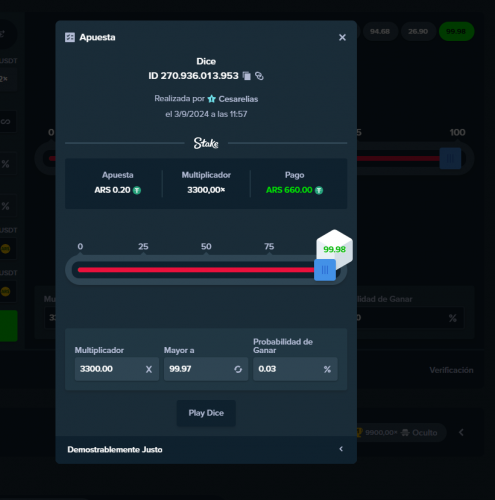Click the Stake logo
Viewport: 495px width, 500px height.
206,143
